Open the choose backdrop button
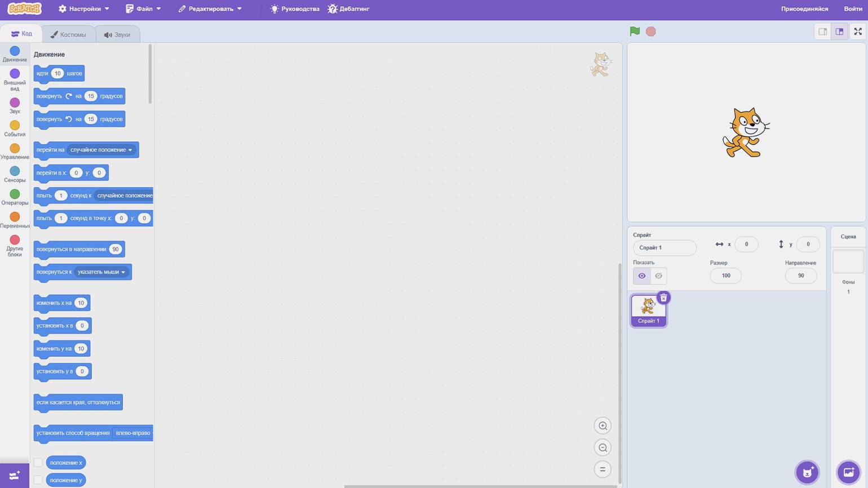 pyautogui.click(x=848, y=472)
